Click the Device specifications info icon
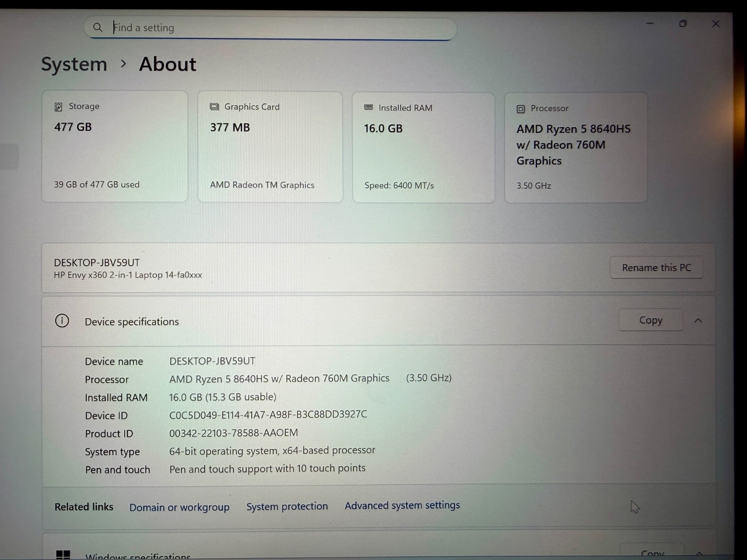This screenshot has width=747, height=560. tap(62, 321)
